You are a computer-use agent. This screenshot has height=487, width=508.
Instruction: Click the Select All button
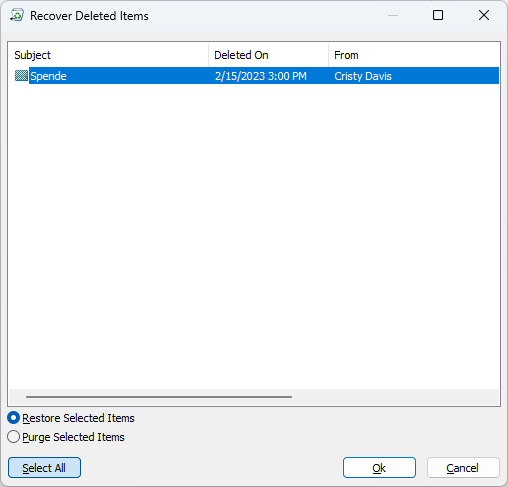click(x=44, y=468)
